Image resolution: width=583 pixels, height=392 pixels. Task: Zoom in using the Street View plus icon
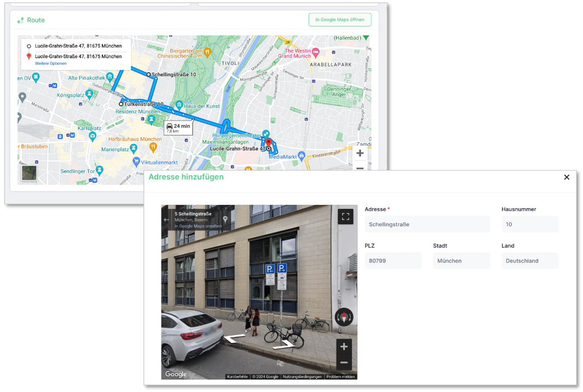pyautogui.click(x=345, y=346)
